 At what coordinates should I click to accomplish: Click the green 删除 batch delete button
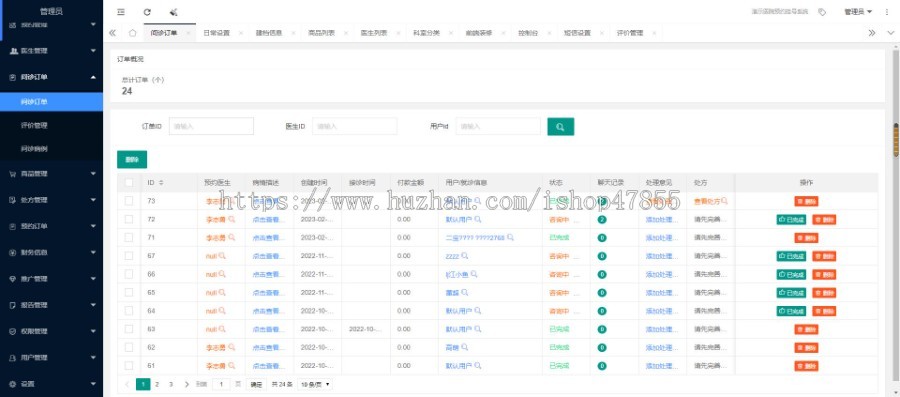coord(132,159)
